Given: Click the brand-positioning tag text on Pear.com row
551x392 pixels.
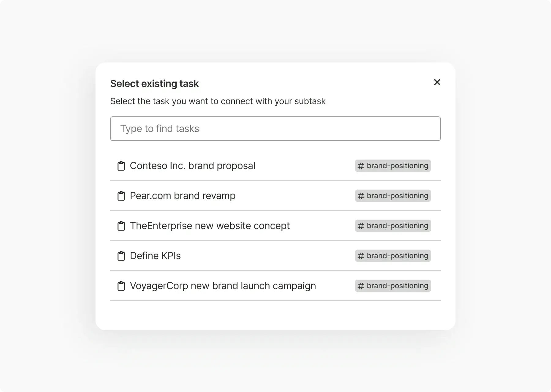Looking at the screenshot, I should 397,196.
